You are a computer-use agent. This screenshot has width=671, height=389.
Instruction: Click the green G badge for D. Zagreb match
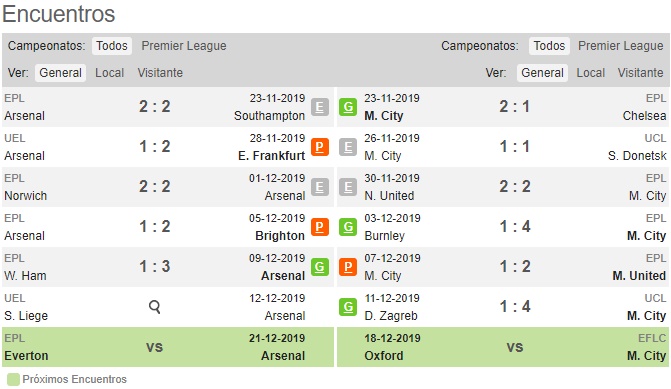348,306
